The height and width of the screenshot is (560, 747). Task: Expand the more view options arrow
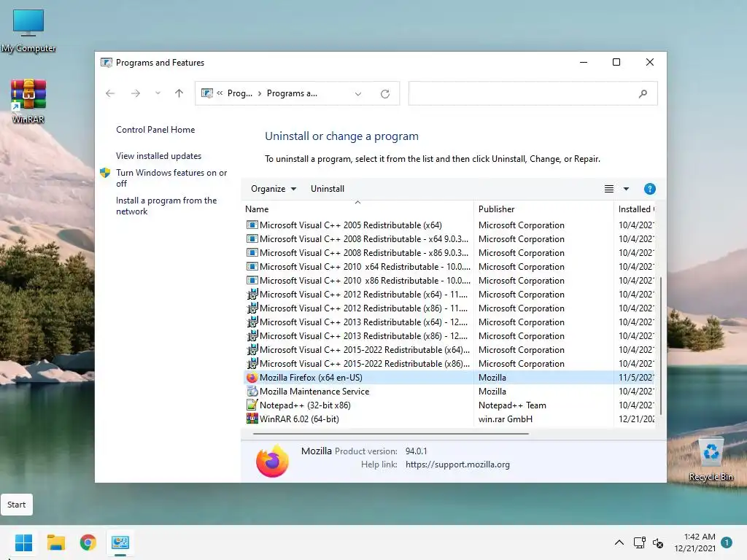click(x=627, y=189)
